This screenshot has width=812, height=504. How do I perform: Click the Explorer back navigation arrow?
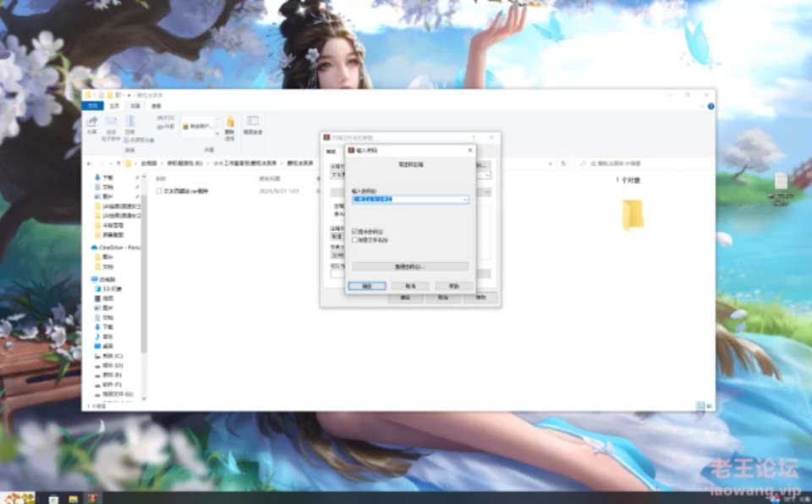(90, 163)
